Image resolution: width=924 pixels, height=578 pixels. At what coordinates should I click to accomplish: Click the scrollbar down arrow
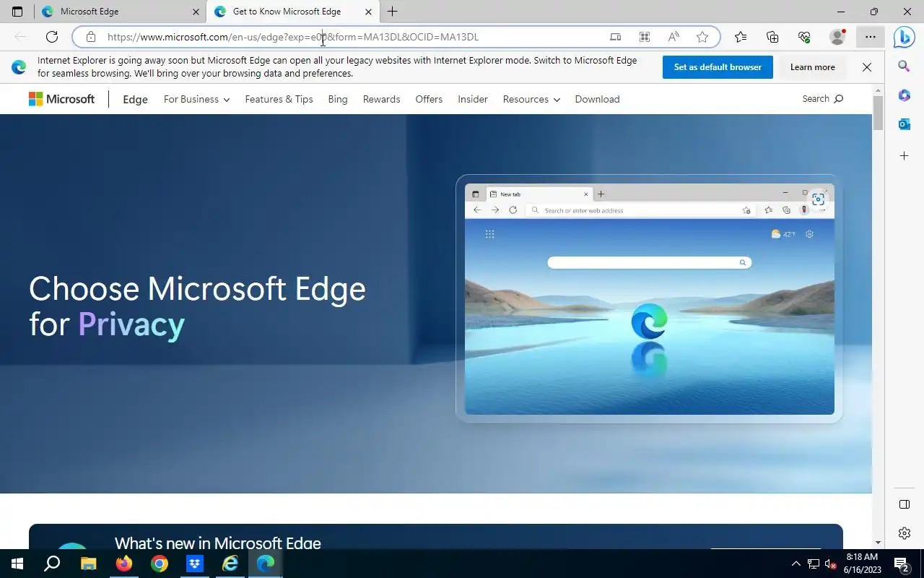coord(878,543)
